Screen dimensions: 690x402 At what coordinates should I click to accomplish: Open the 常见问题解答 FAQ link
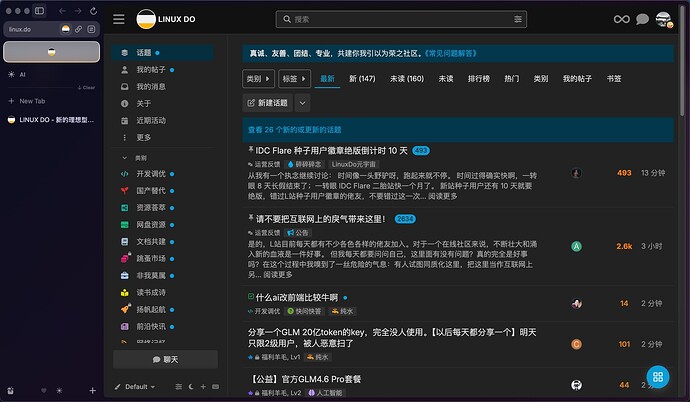pyautogui.click(x=450, y=54)
